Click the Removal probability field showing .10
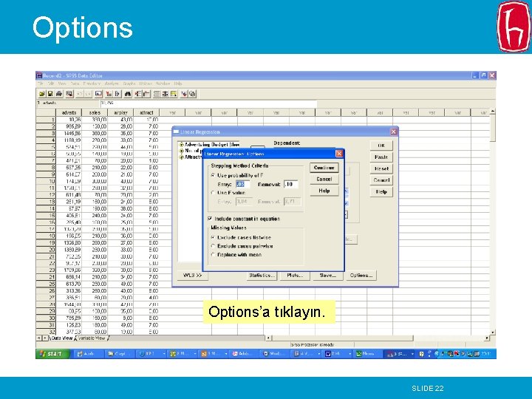Viewport: 532px width, 399px height. (291, 184)
